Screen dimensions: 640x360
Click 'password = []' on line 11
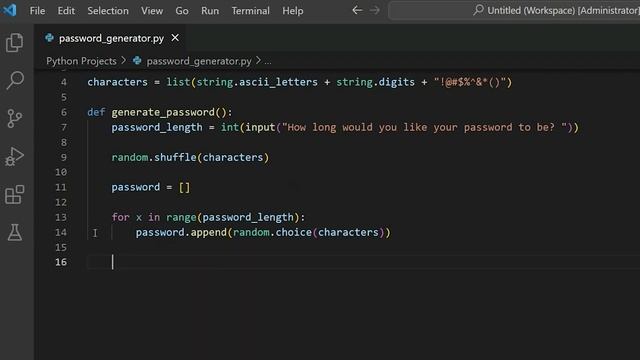click(151, 187)
